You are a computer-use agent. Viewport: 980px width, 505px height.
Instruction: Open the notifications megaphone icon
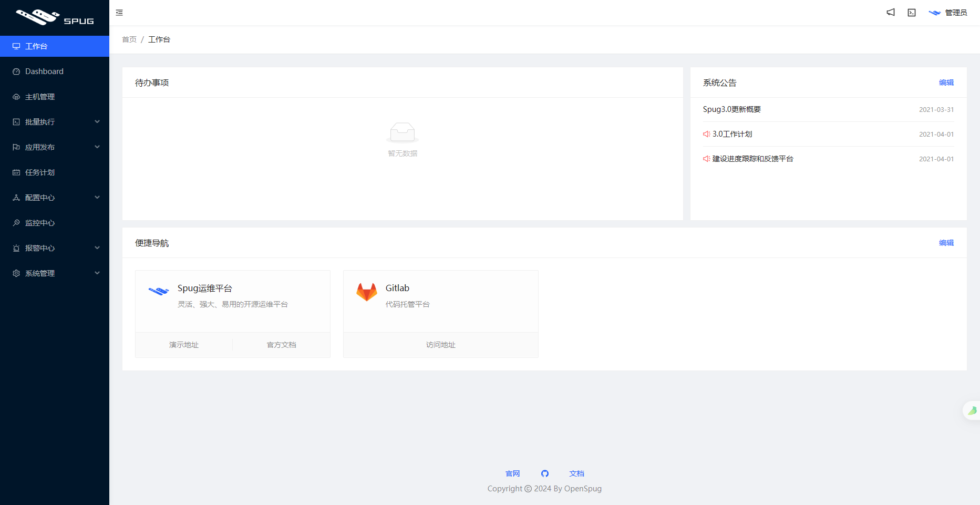891,13
